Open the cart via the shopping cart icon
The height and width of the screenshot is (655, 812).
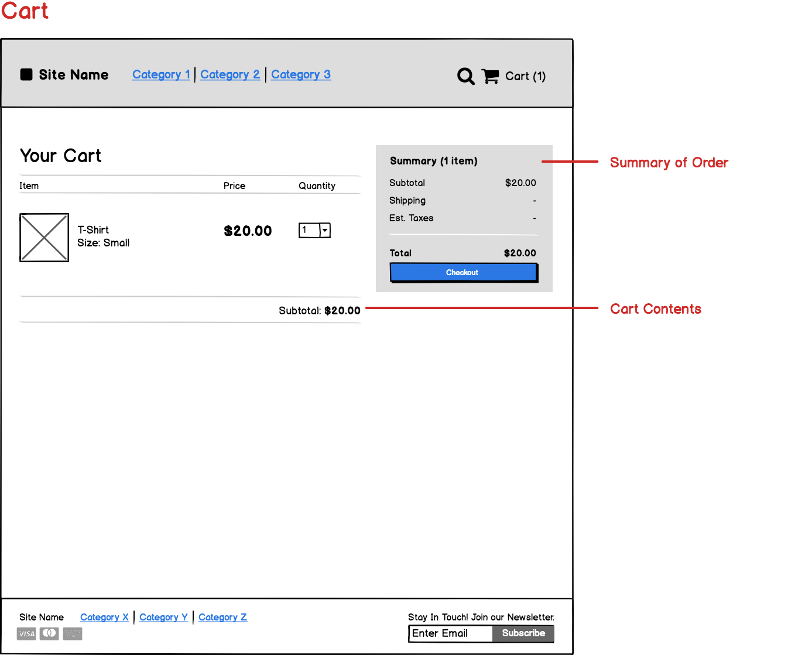coord(491,76)
